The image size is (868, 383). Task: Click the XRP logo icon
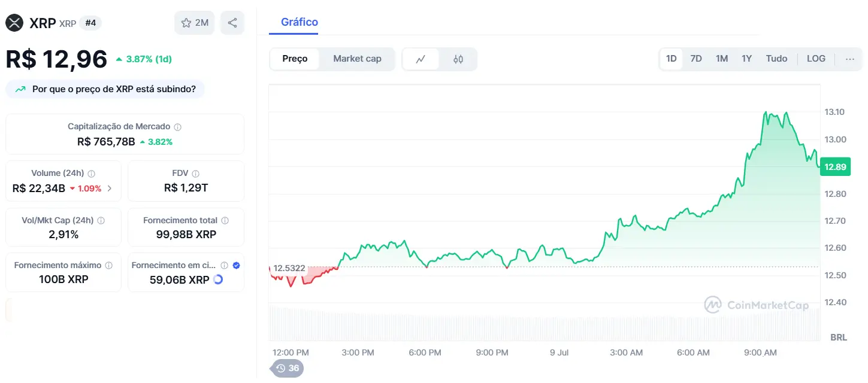pyautogui.click(x=14, y=22)
